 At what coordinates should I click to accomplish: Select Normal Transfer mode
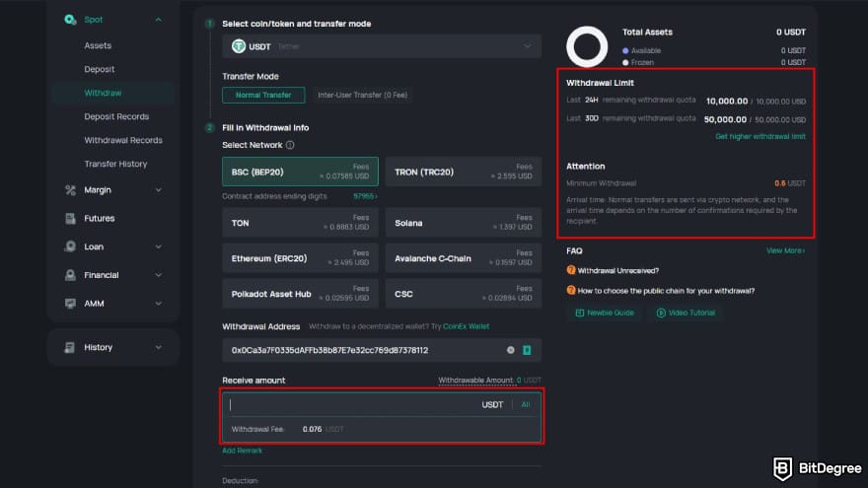(263, 96)
